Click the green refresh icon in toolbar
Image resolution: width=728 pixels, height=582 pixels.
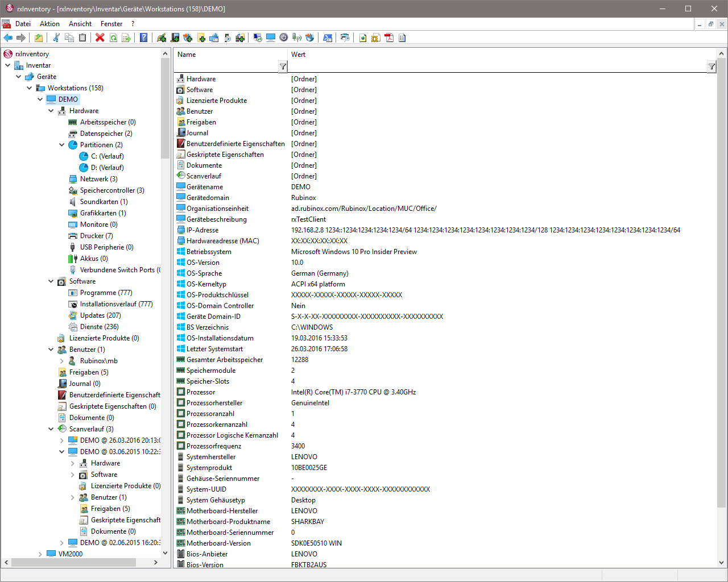(113, 38)
